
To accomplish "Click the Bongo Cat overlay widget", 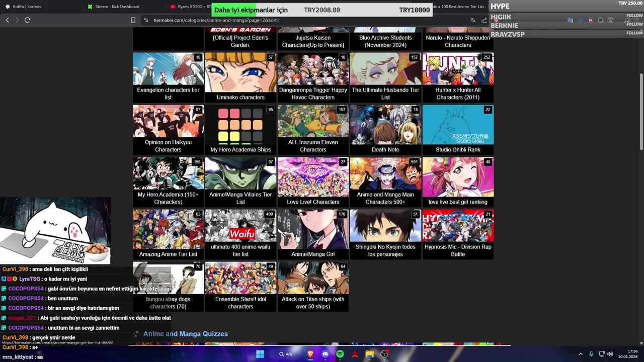I will coord(55,230).
